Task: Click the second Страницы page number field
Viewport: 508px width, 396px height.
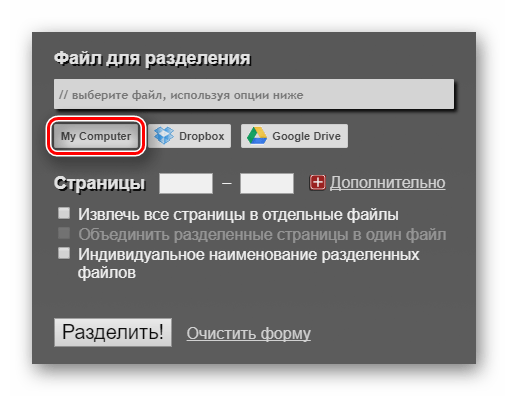Action: [267, 183]
